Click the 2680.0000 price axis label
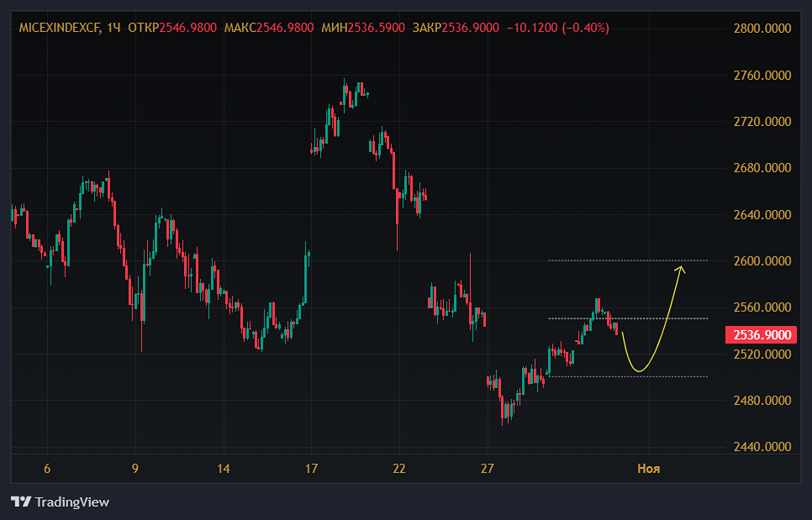The height and width of the screenshot is (520, 812). (762, 168)
